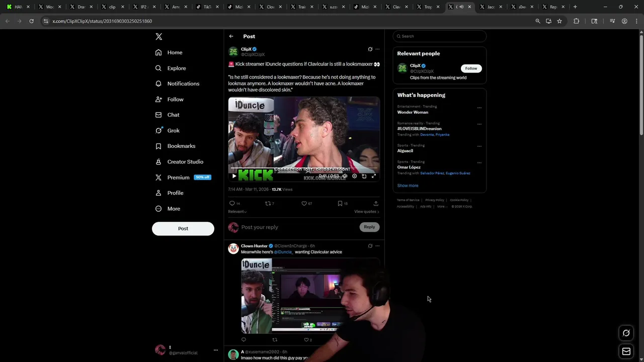Image resolution: width=644 pixels, height=362 pixels.
Task: Switch to the 'IP2' browser tab
Action: point(143,7)
